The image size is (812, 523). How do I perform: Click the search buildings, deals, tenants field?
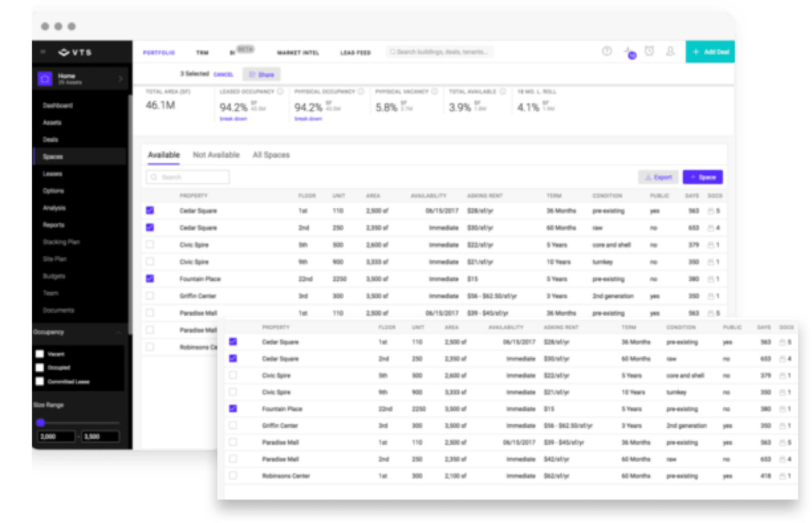tap(440, 52)
